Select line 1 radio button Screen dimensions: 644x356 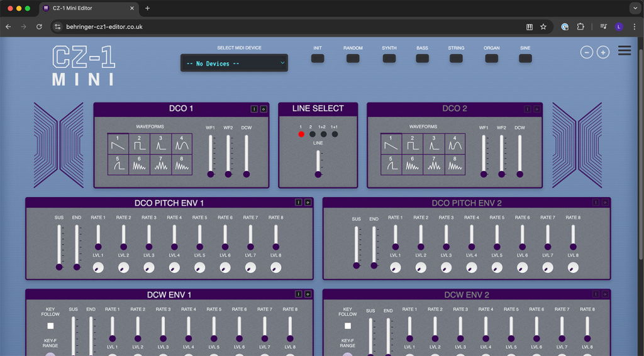[x=301, y=134]
